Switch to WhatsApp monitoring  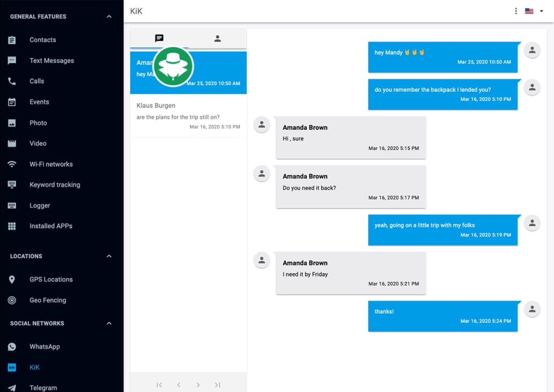click(46, 346)
